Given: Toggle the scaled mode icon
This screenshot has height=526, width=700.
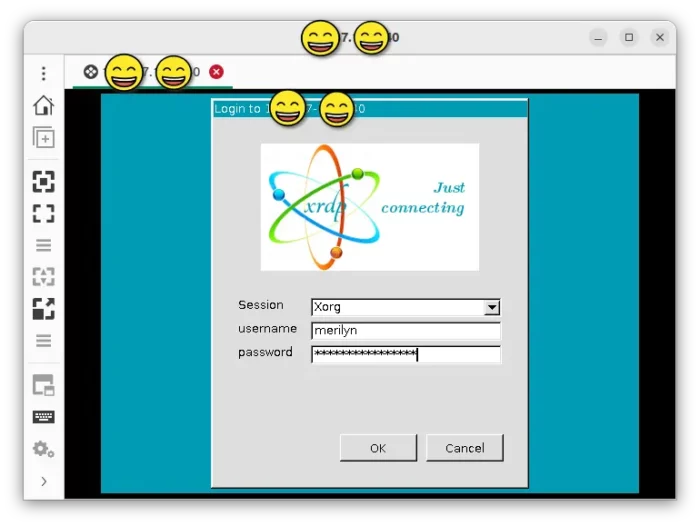Looking at the screenshot, I should pyautogui.click(x=44, y=309).
